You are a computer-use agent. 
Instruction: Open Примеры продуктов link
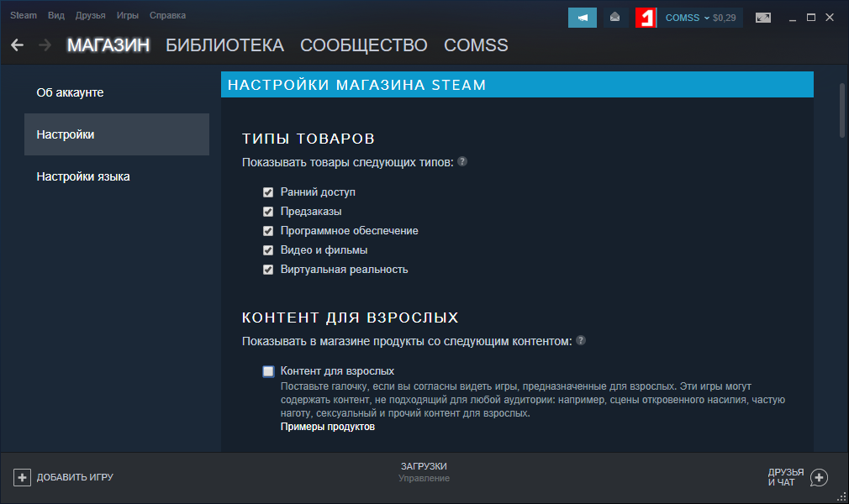[328, 427]
